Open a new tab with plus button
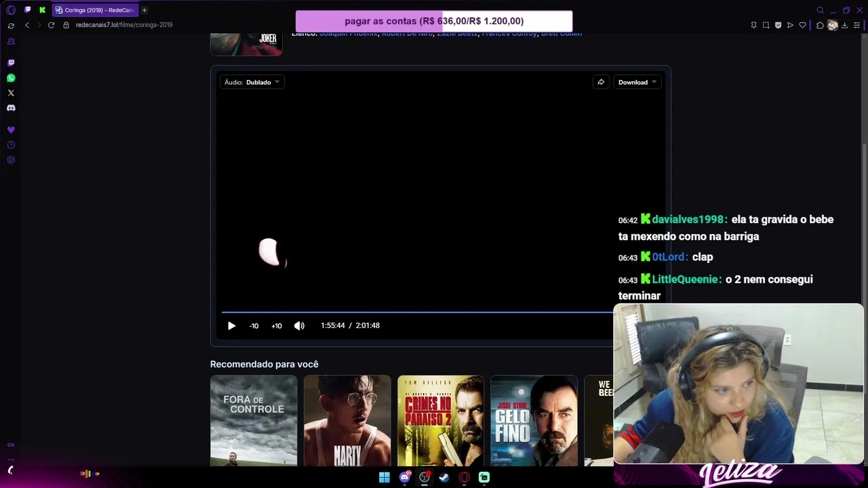Screen dimensions: 868x488 pos(144,10)
